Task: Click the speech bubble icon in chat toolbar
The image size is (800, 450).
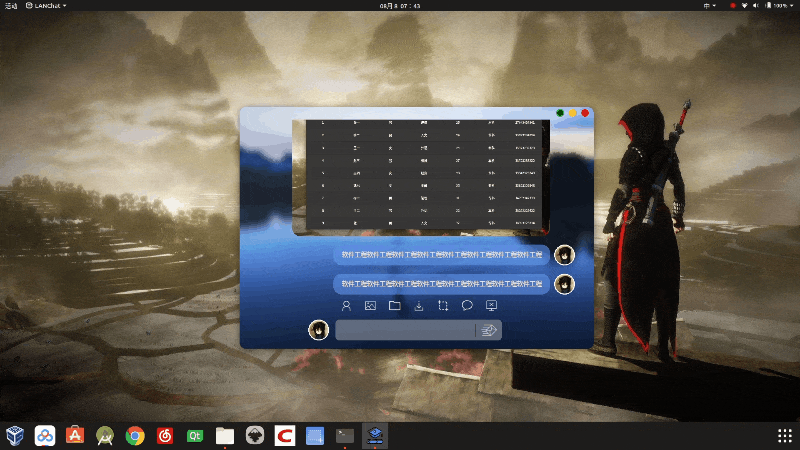Action: pyautogui.click(x=467, y=306)
